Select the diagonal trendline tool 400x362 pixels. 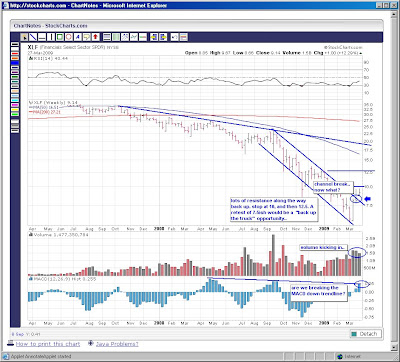(33, 37)
